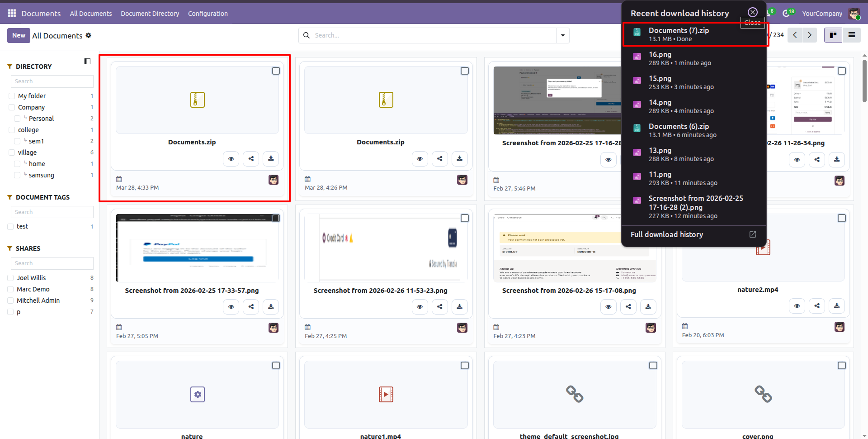Open the activities icon with badge 18

[x=787, y=13]
